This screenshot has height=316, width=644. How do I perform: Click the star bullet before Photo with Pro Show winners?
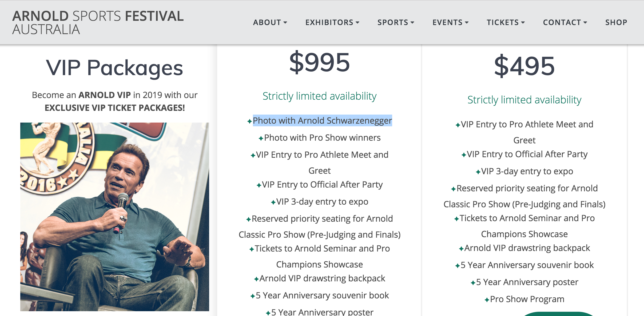[x=261, y=138]
